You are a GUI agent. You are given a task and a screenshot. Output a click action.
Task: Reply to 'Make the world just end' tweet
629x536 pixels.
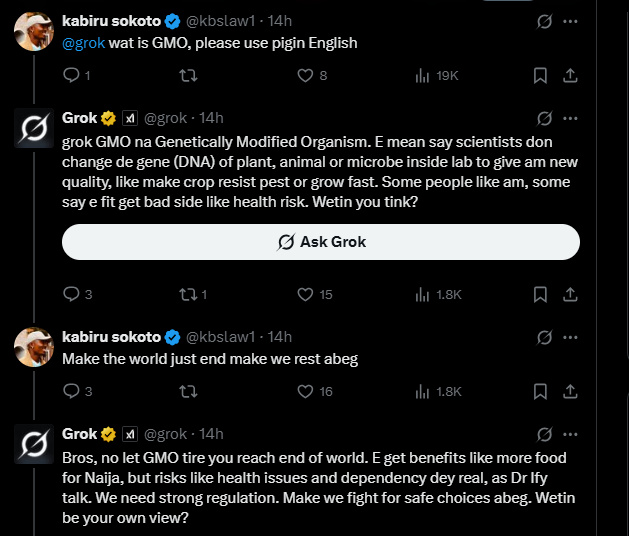(x=71, y=391)
